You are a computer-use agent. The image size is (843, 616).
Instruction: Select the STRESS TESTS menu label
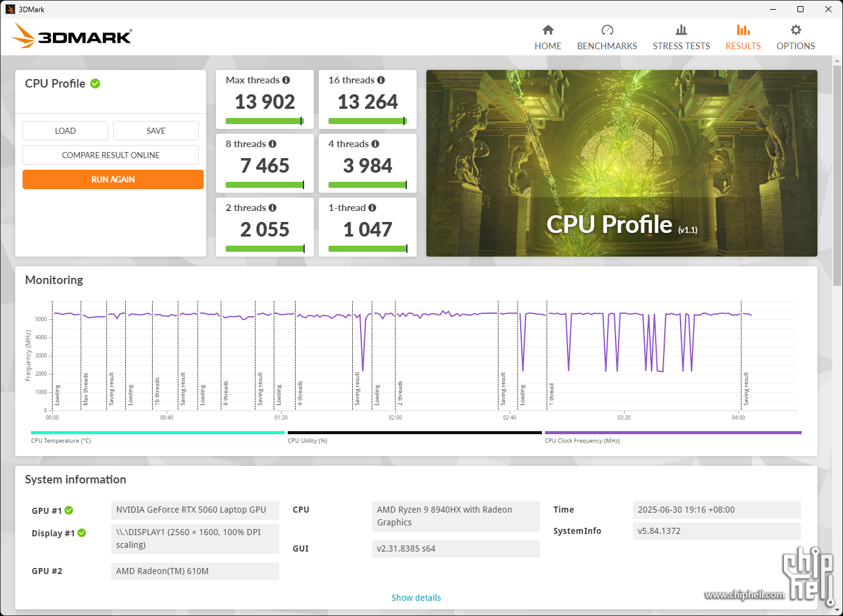pos(681,46)
